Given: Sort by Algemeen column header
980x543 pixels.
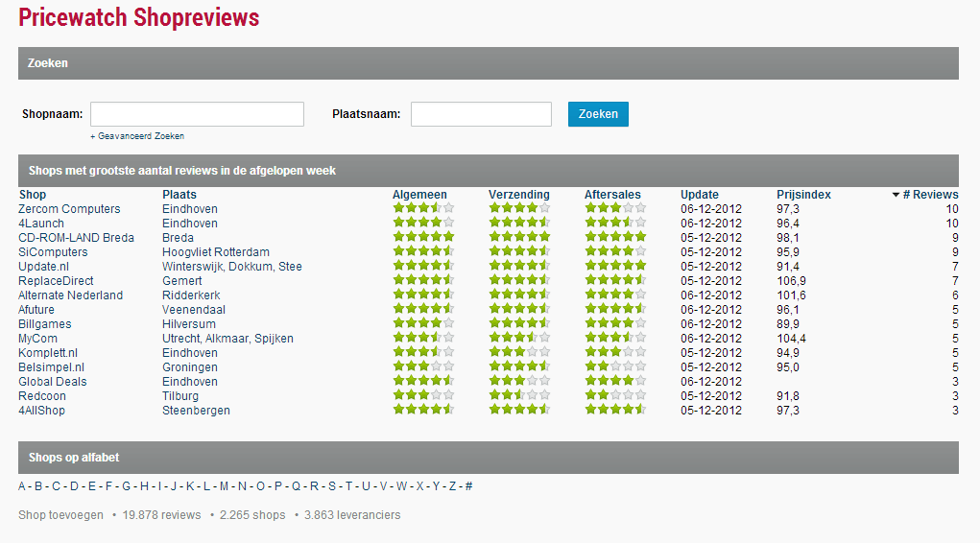Looking at the screenshot, I should [419, 195].
